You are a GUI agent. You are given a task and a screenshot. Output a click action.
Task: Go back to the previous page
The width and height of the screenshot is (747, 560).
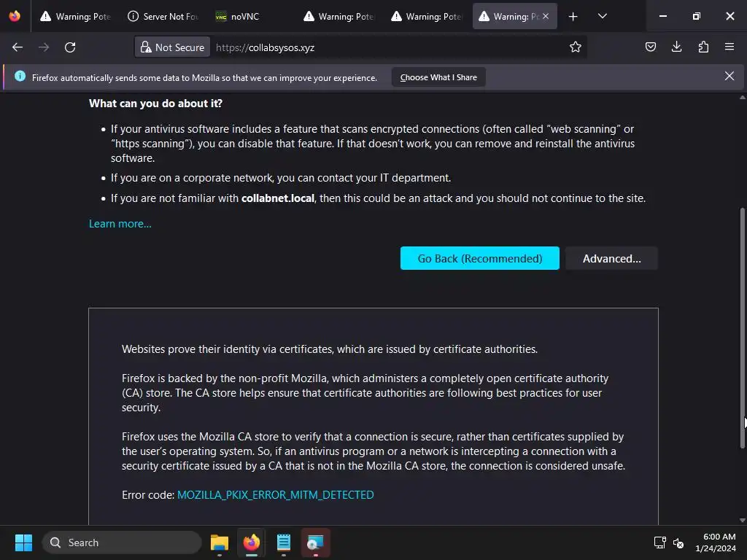(18, 47)
